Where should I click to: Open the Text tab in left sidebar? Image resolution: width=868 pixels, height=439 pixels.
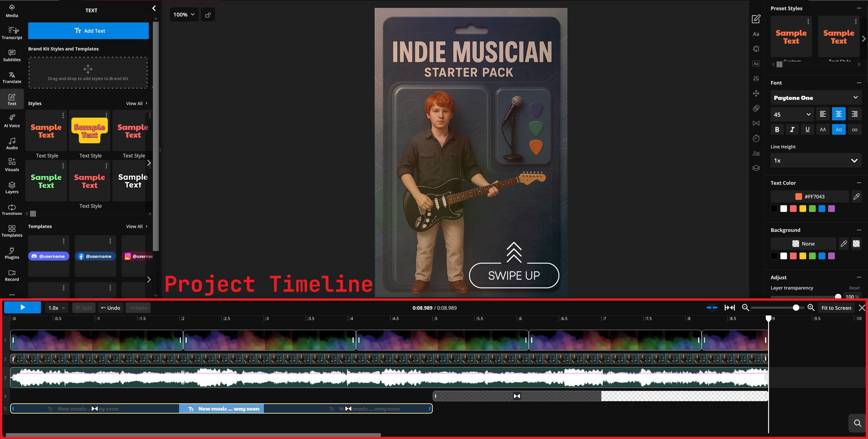tap(12, 99)
